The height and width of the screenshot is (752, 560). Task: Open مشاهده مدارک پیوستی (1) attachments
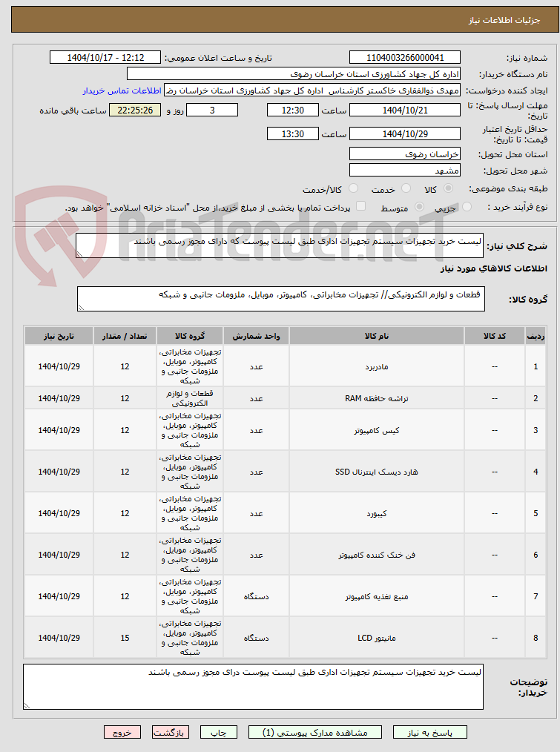[314, 732]
